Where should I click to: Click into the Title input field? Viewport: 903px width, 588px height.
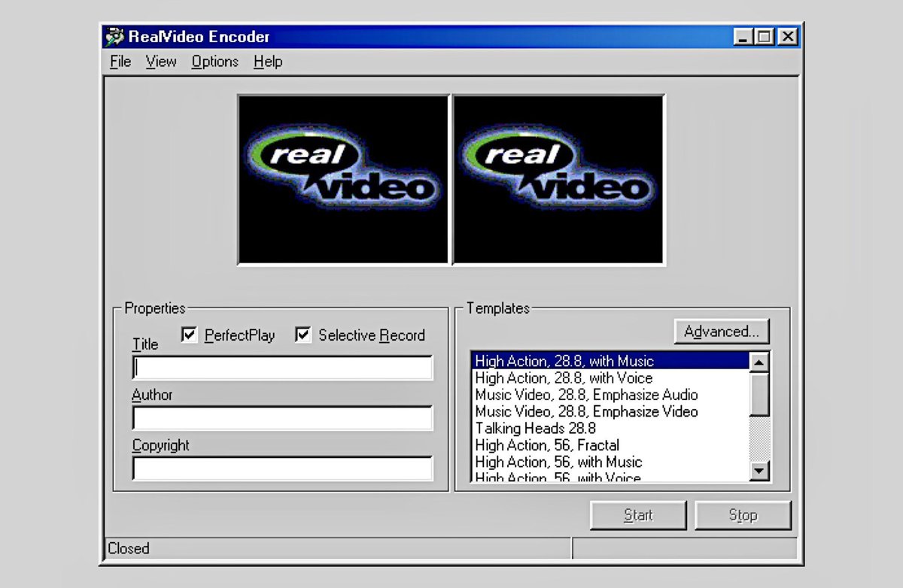pyautogui.click(x=282, y=368)
